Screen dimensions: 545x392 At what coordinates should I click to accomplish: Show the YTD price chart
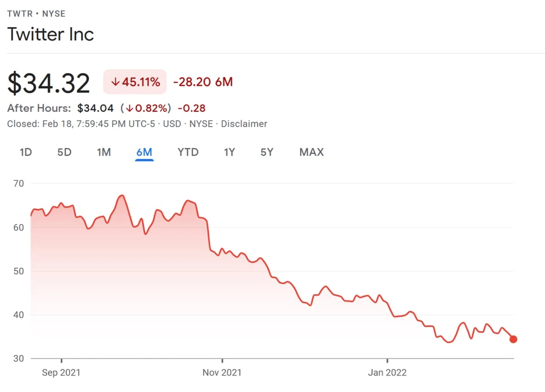click(x=188, y=152)
